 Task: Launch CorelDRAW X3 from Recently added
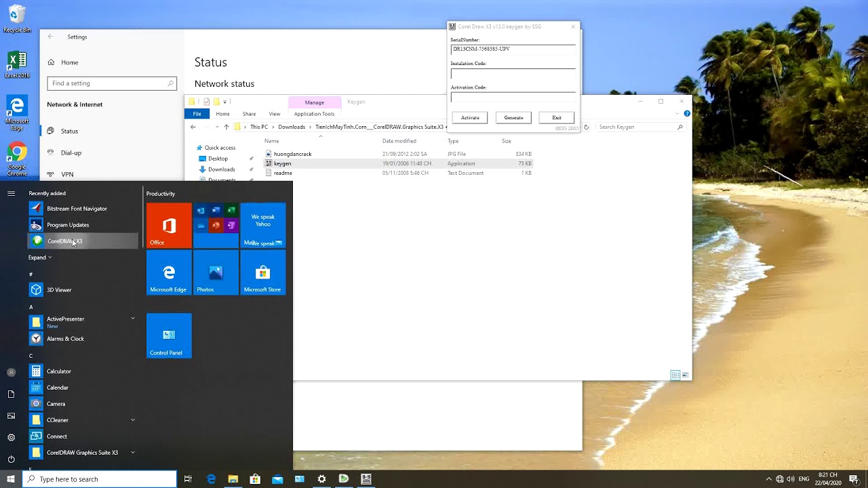[x=83, y=241]
